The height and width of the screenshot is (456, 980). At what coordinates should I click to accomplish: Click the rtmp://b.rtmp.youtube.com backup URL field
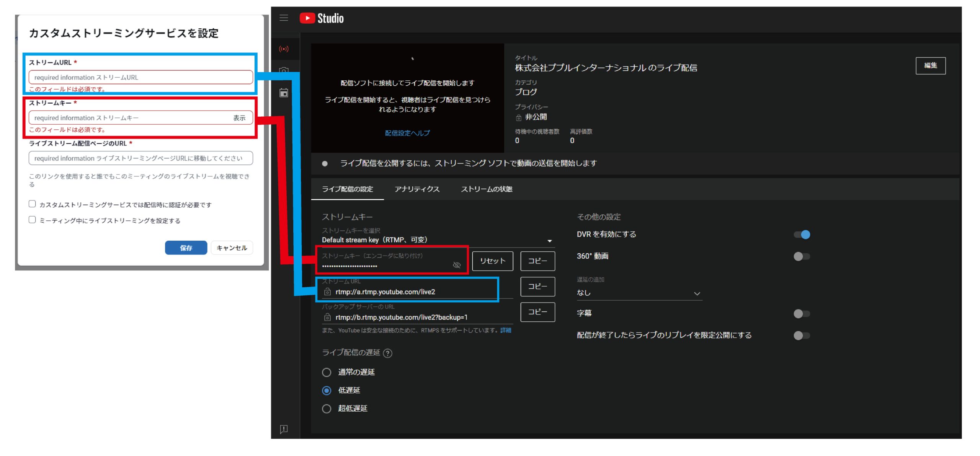click(416, 317)
